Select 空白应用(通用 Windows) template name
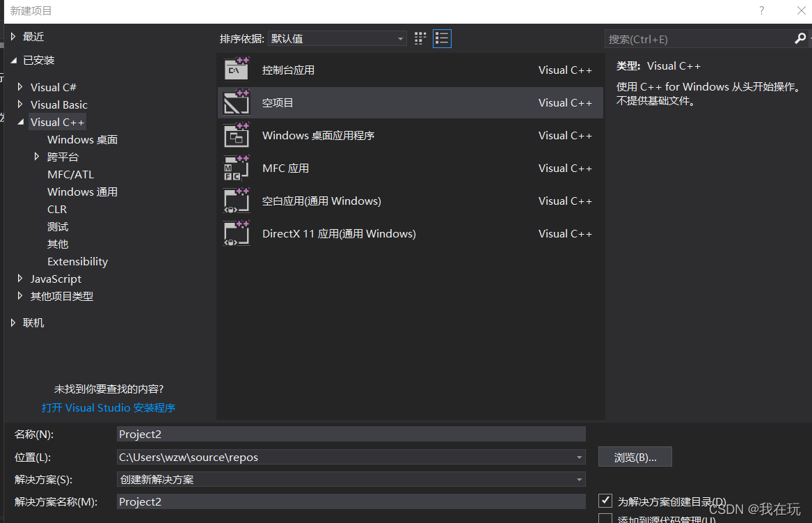 coord(321,201)
